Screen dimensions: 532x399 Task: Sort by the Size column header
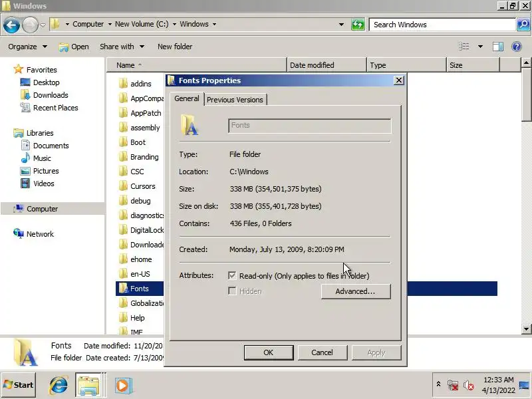(473, 65)
